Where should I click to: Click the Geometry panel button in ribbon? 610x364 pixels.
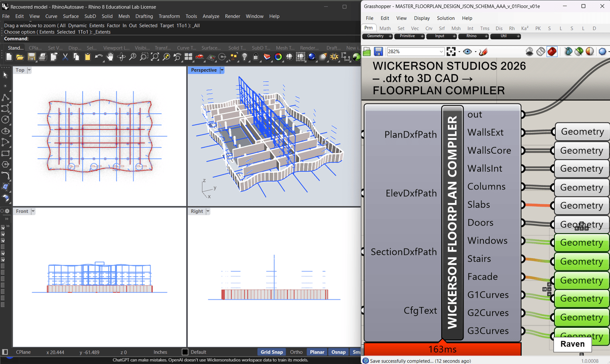(375, 36)
